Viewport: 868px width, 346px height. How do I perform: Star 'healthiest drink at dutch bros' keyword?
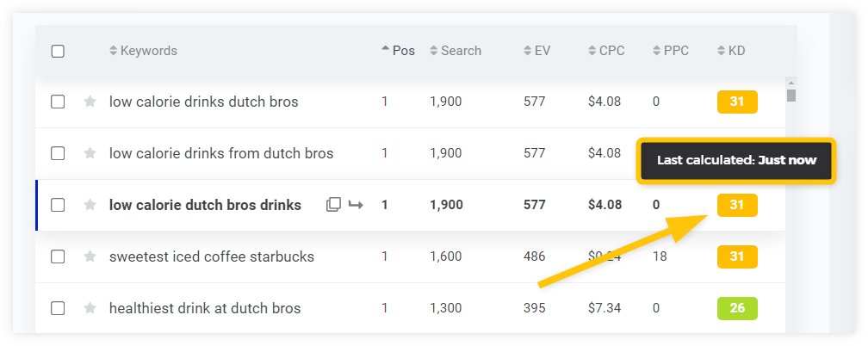point(90,308)
